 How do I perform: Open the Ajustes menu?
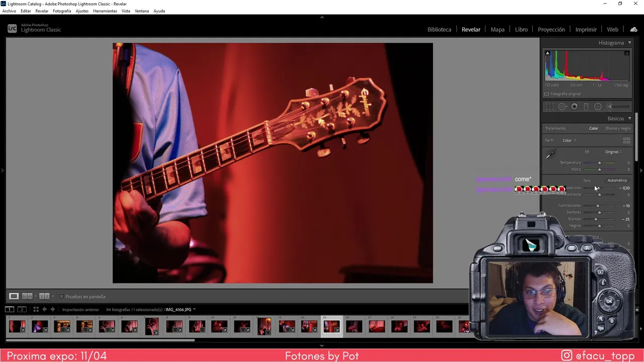pyautogui.click(x=82, y=11)
